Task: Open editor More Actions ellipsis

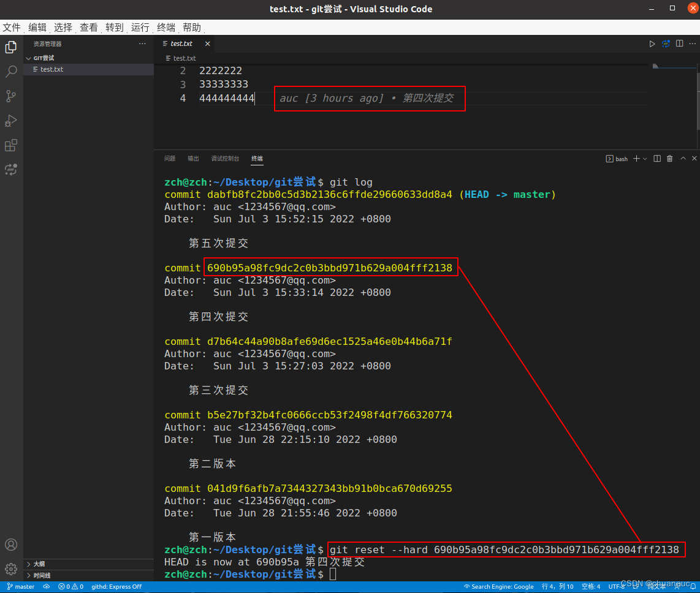Action: (693, 43)
